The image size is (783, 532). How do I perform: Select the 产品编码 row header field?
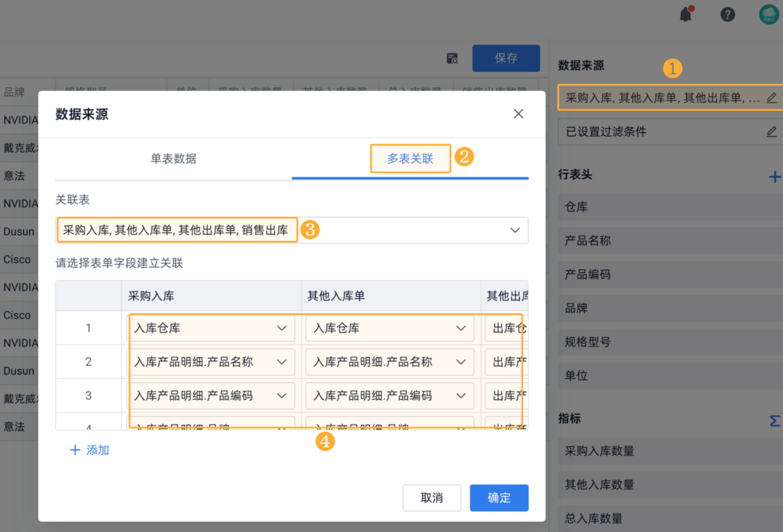(x=670, y=274)
